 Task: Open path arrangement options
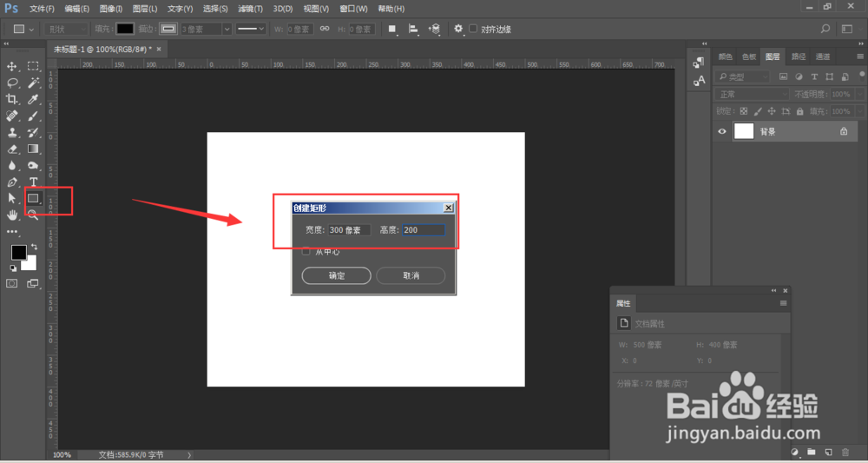(435, 29)
